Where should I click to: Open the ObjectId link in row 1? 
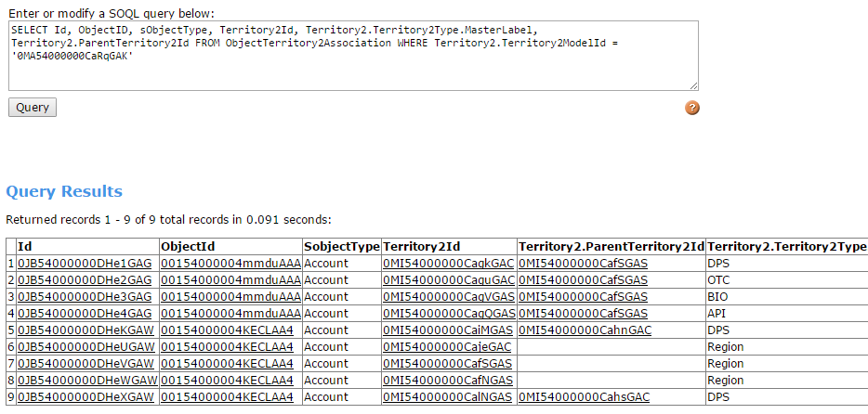tap(230, 264)
